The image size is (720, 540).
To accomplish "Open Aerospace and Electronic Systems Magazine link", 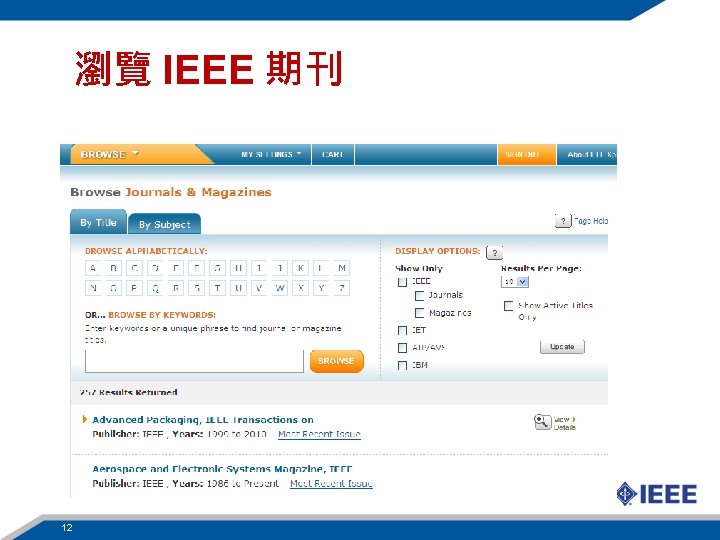I will pos(222,469).
